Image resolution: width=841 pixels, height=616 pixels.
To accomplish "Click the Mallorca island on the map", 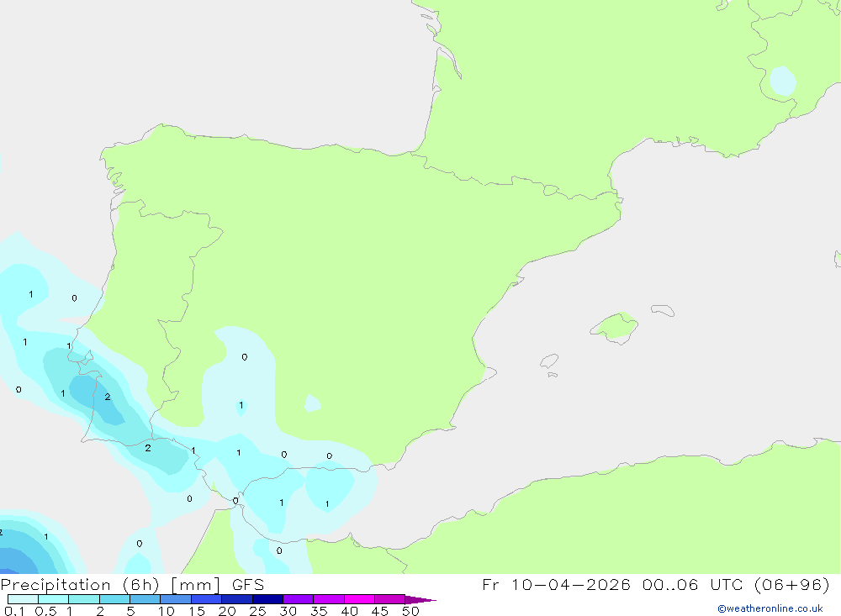I will point(615,327).
